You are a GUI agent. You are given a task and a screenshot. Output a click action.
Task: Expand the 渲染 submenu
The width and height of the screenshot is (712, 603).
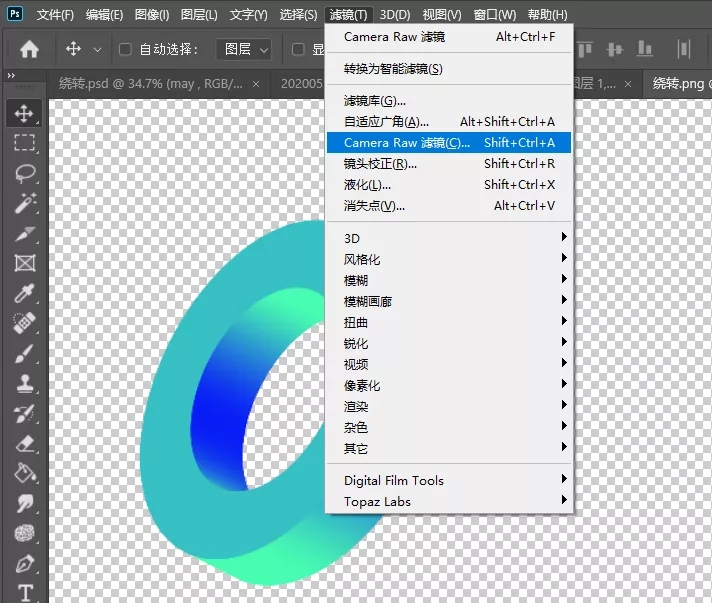pos(449,406)
